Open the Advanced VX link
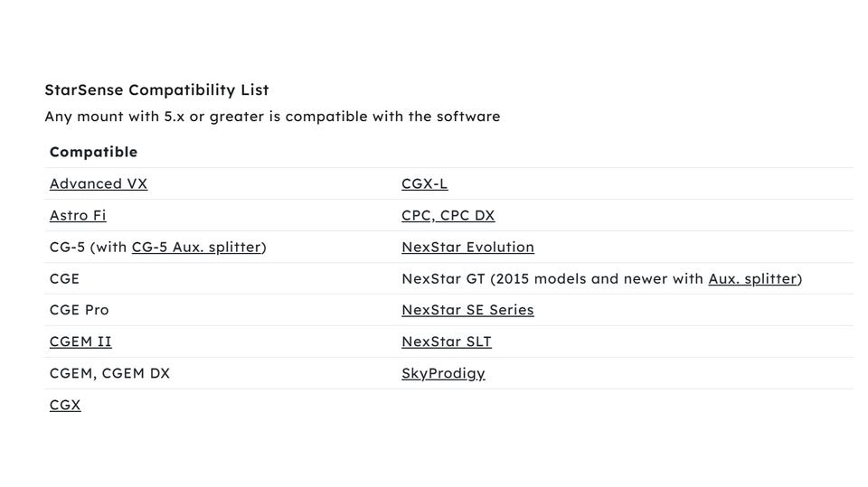 99,184
